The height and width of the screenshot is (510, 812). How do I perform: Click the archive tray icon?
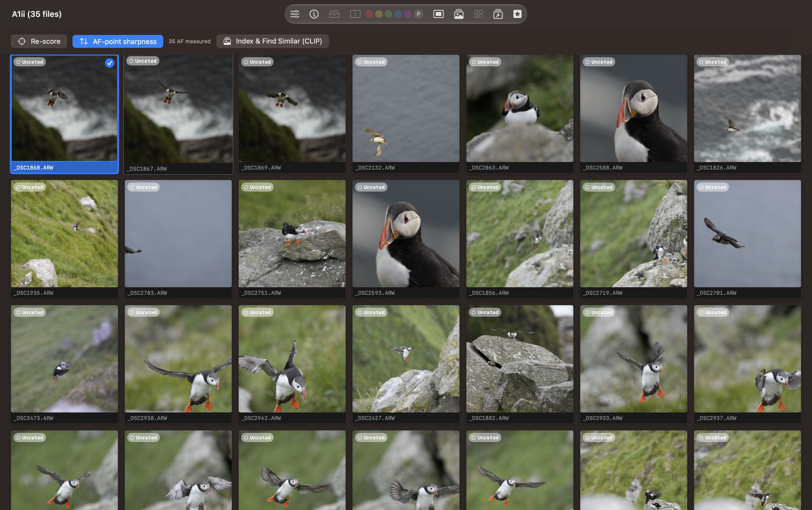pos(334,14)
